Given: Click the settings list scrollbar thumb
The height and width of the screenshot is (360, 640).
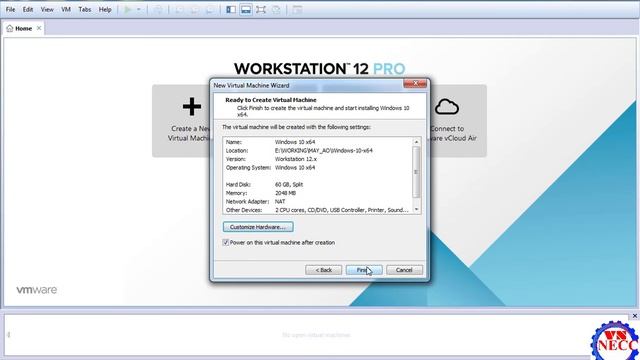Looking at the screenshot, I should 416,172.
